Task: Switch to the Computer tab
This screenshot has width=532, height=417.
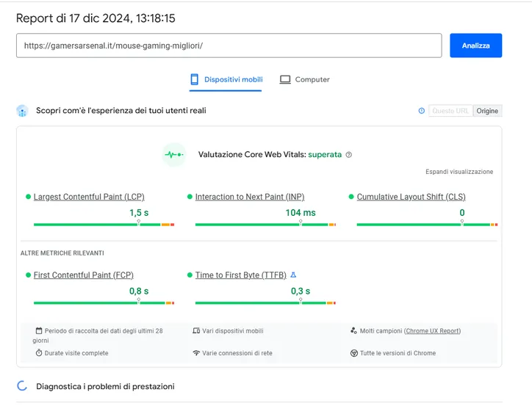Action: pyautogui.click(x=304, y=79)
